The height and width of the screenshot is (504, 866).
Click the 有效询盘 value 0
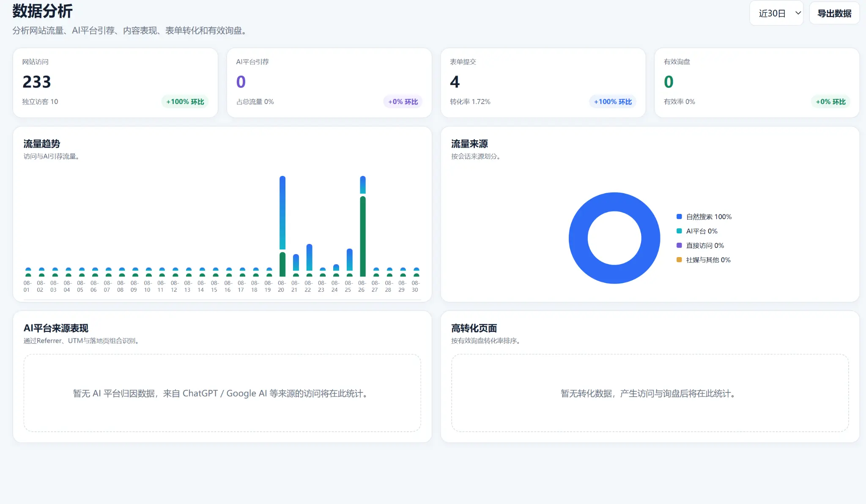pos(669,82)
